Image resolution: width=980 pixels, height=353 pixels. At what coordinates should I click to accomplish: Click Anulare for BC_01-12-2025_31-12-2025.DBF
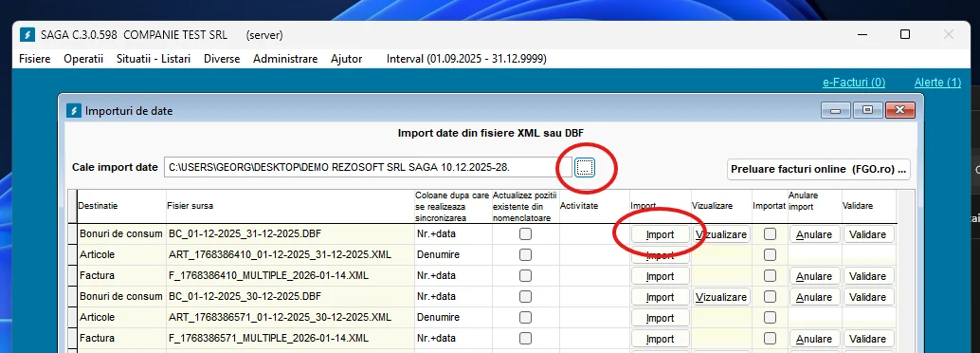click(x=814, y=234)
